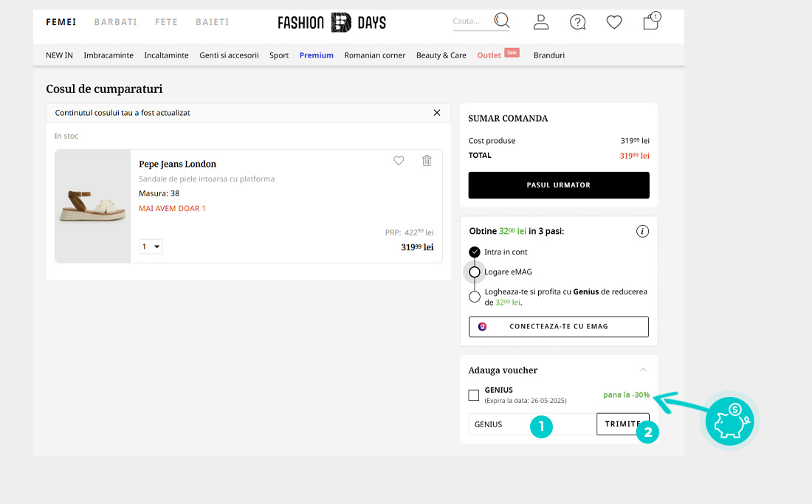
Task: Open the Branduri menu
Action: [549, 55]
